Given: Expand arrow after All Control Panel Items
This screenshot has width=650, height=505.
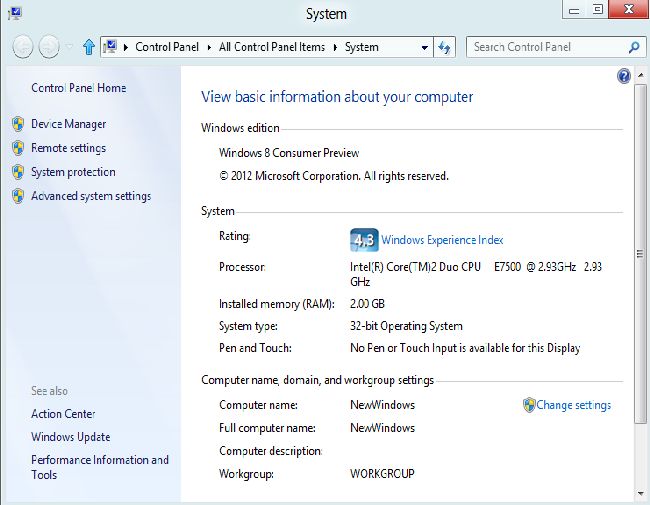Looking at the screenshot, I should pos(335,47).
